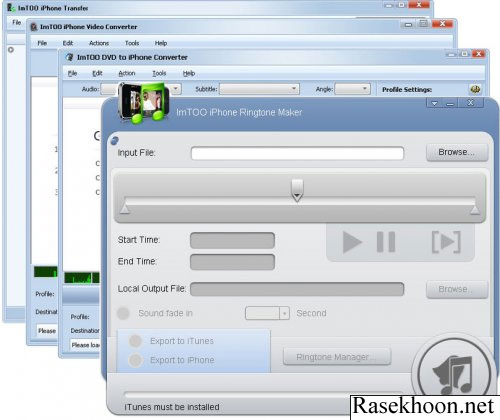Close the DVD to iPhone Converter window
Screen dimensions: 500x420
479,54
